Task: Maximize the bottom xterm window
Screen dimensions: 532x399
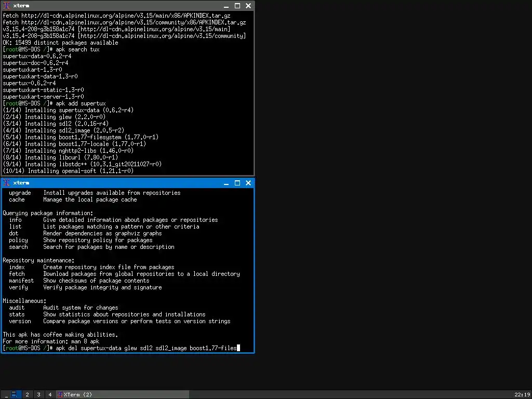Action: pos(237,183)
